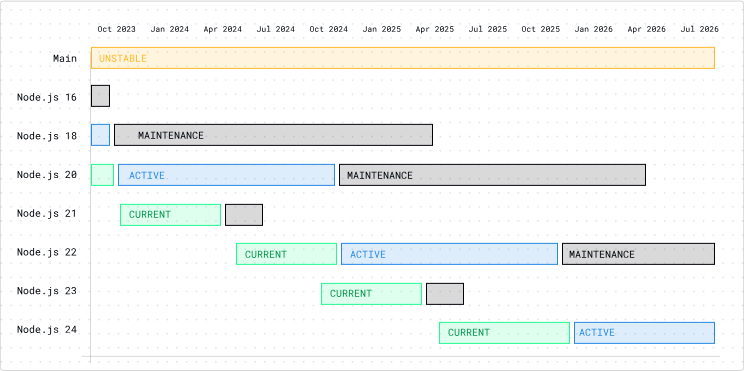744x371 pixels.
Task: Click the Node.js 16 row label
Action: tap(46, 97)
